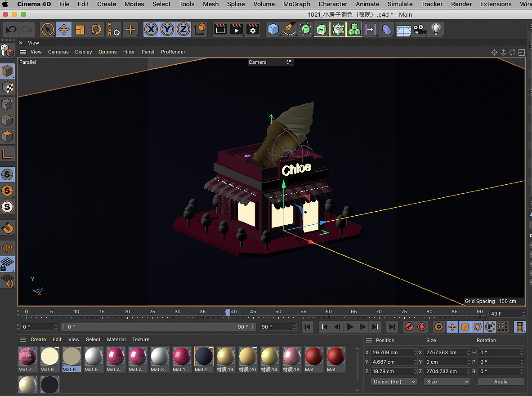Go to start of animation
Screen dimensions: 532x396
(308, 327)
